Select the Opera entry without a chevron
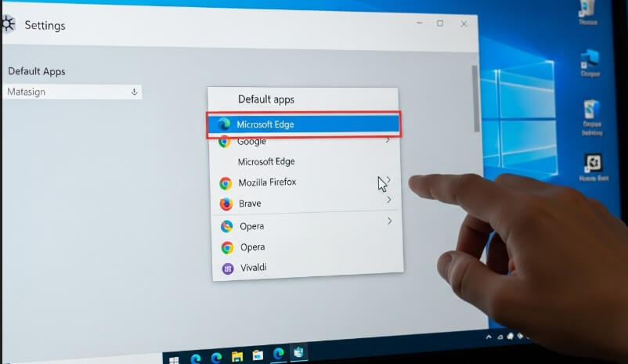The image size is (628, 364). [307, 247]
